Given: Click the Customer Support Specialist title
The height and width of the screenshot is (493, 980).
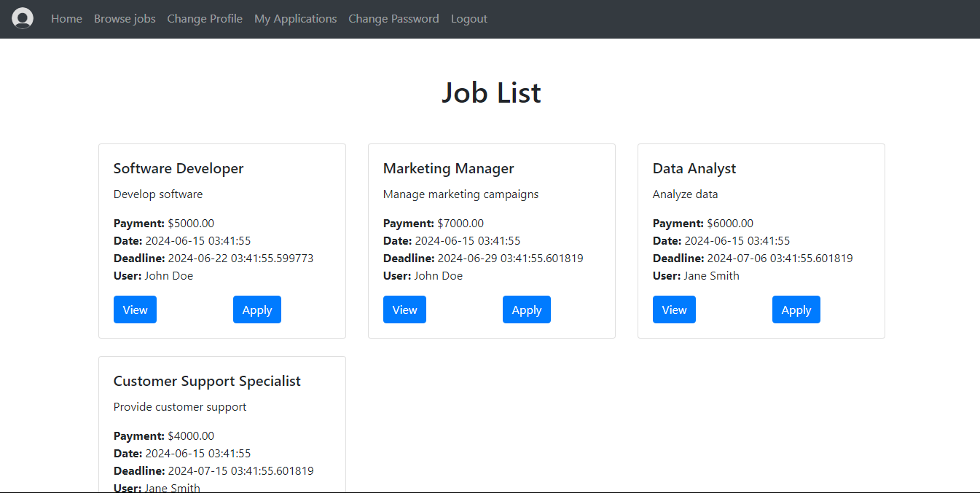Looking at the screenshot, I should 207,381.
